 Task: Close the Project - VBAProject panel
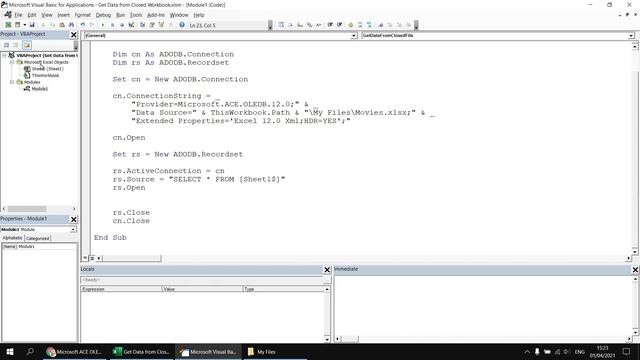coord(74,35)
